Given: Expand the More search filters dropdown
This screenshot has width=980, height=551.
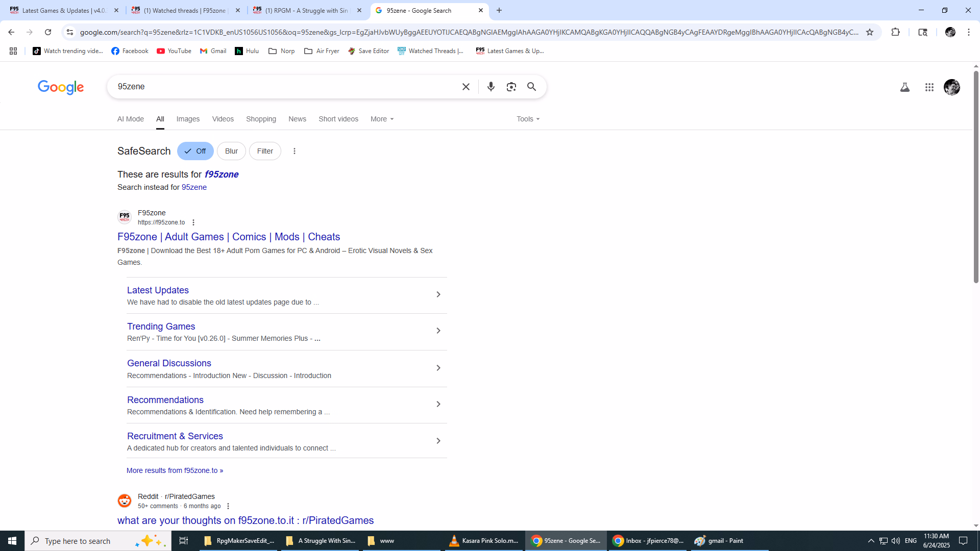Looking at the screenshot, I should [x=382, y=119].
